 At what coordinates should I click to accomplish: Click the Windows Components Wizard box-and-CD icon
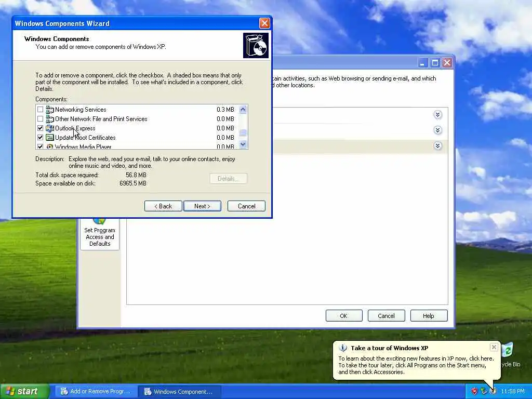pos(256,46)
